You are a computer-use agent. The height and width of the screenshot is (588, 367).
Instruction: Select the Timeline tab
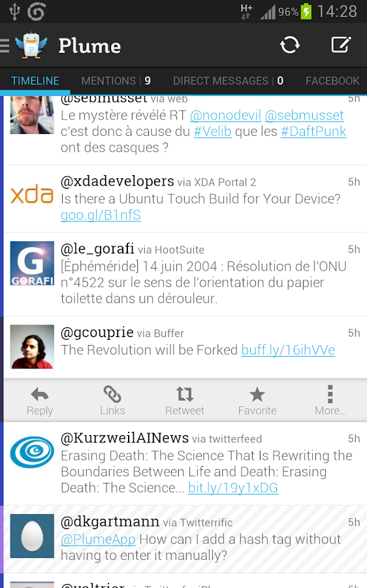tap(35, 80)
